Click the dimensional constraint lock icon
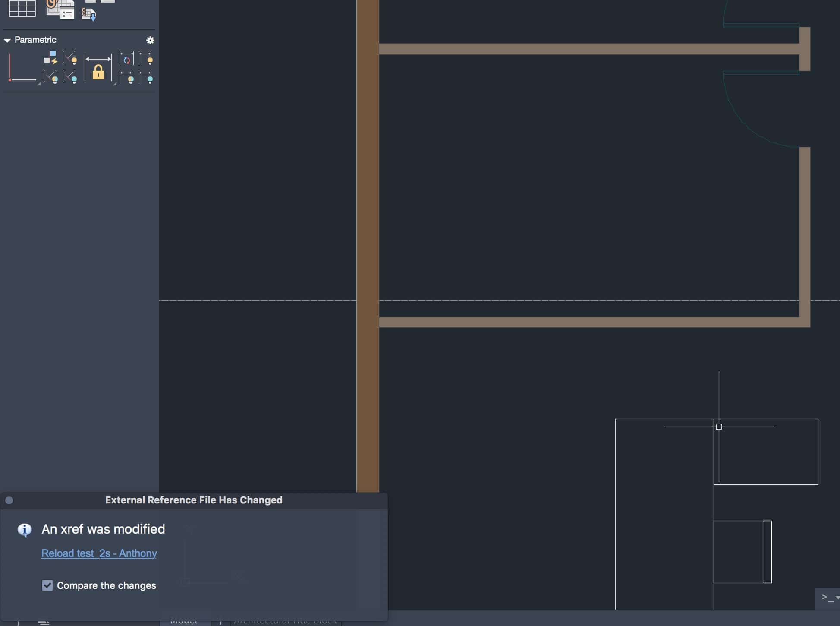 pos(98,68)
